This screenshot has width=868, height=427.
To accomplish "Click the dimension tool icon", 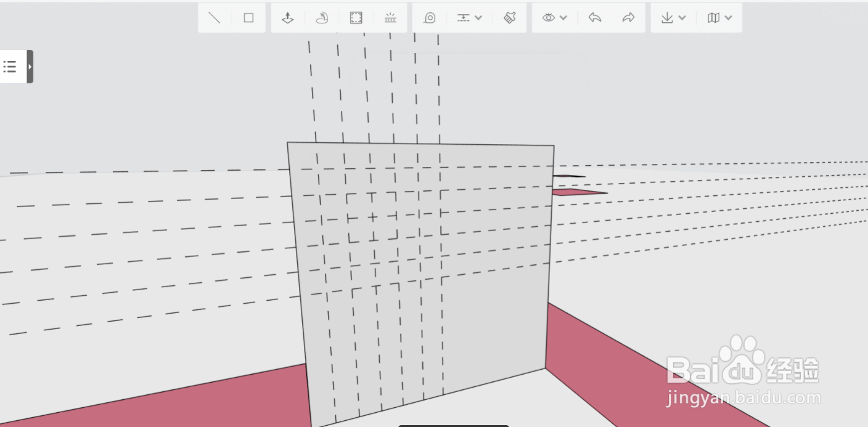I will pos(464,18).
